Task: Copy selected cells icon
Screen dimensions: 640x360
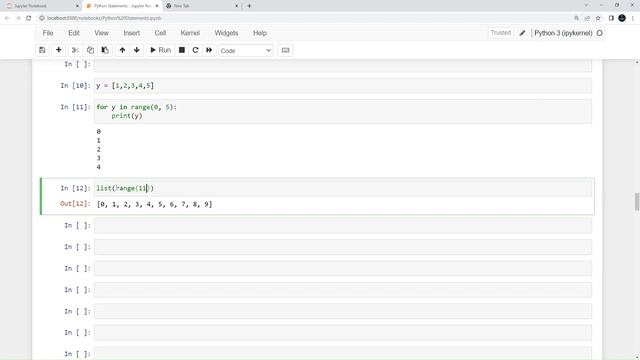Action: [90, 50]
